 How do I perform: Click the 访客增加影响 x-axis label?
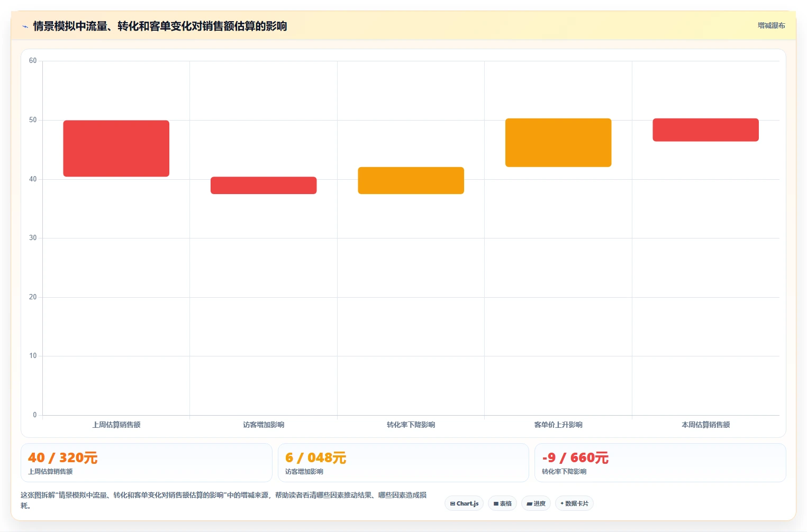264,425
